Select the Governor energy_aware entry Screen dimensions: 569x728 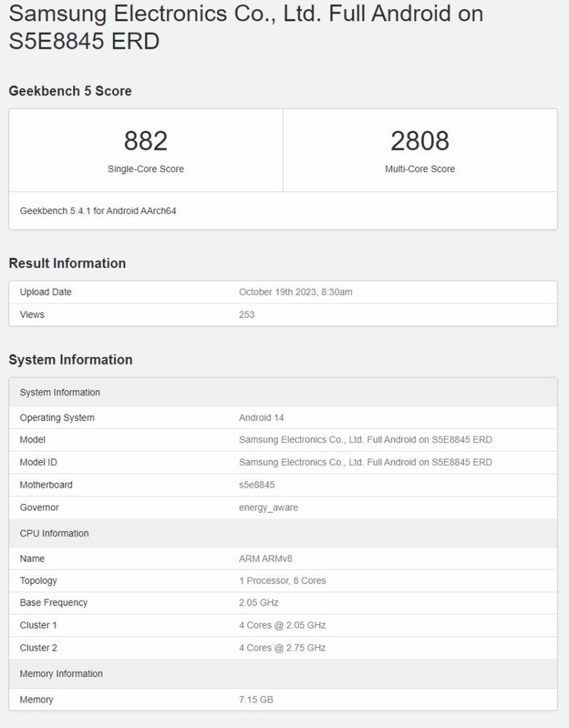coord(268,507)
